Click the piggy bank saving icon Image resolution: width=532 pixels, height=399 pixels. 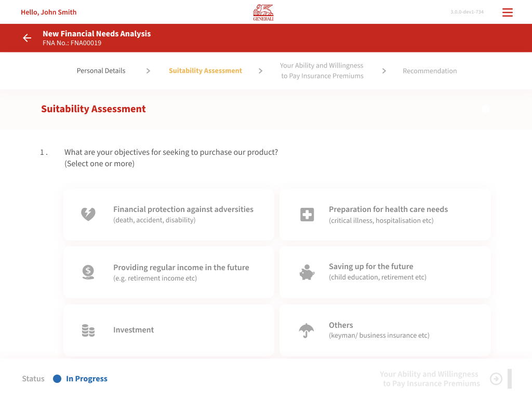point(307,272)
